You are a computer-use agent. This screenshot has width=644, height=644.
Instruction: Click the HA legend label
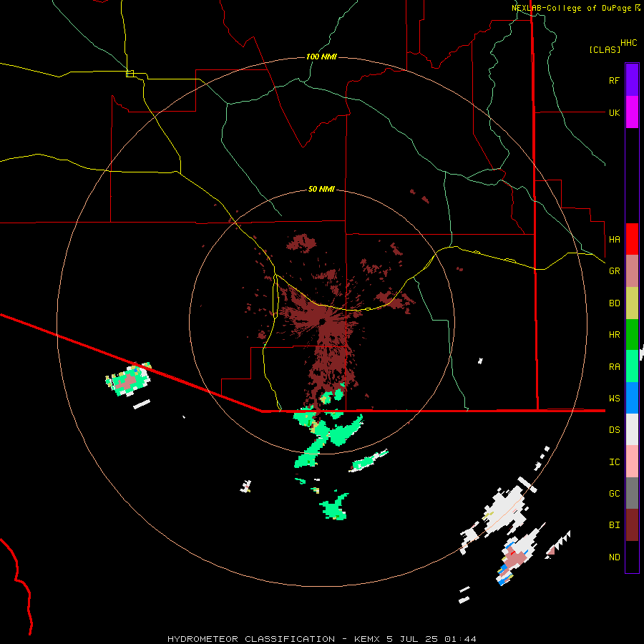pyautogui.click(x=614, y=240)
